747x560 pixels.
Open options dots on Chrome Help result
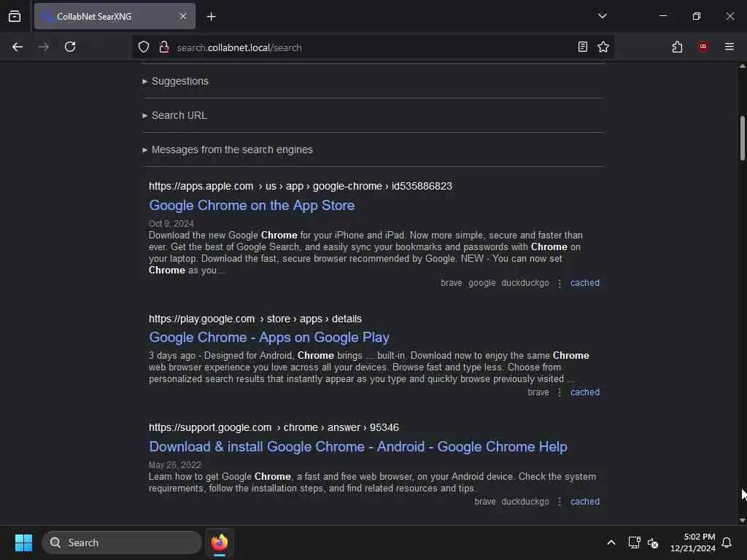560,502
